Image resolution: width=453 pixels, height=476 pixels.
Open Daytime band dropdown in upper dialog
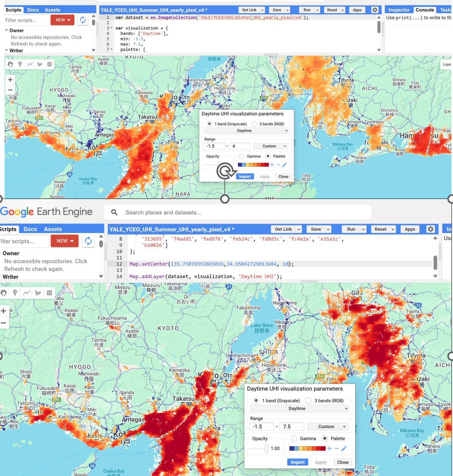coord(247,131)
